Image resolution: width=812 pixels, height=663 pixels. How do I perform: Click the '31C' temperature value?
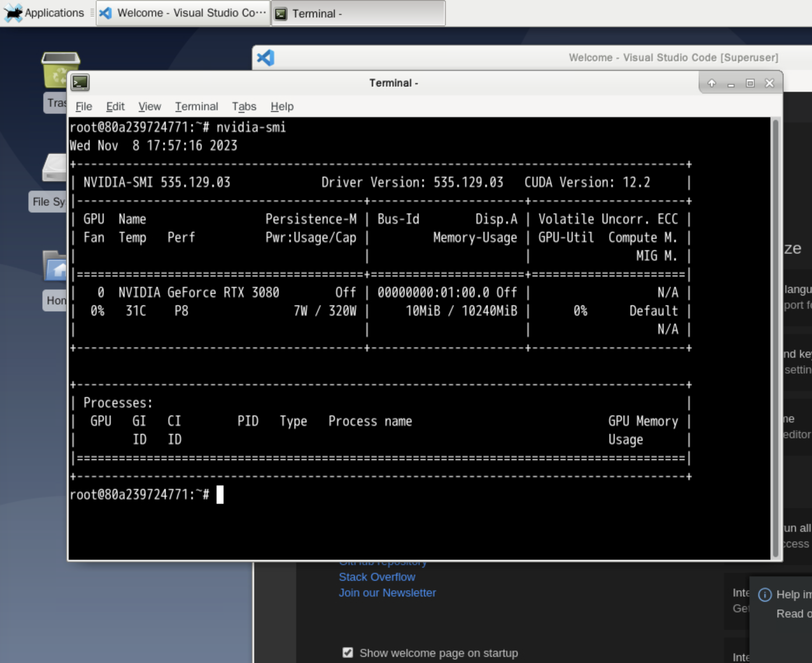[x=136, y=311]
